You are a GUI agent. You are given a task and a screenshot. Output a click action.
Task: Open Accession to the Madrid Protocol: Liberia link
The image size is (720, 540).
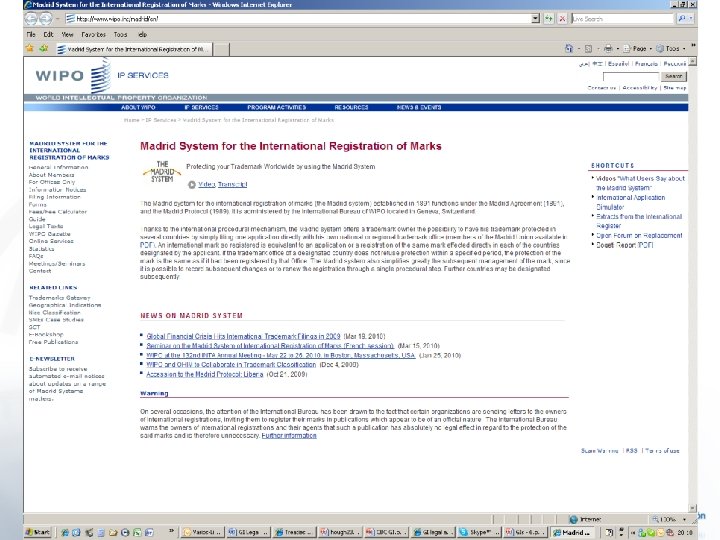point(205,374)
